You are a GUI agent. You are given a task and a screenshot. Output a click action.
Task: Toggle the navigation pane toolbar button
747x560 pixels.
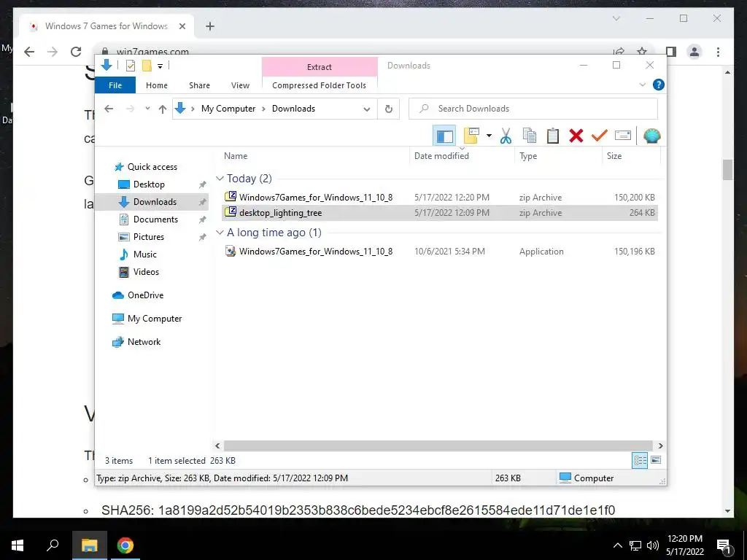click(x=444, y=136)
